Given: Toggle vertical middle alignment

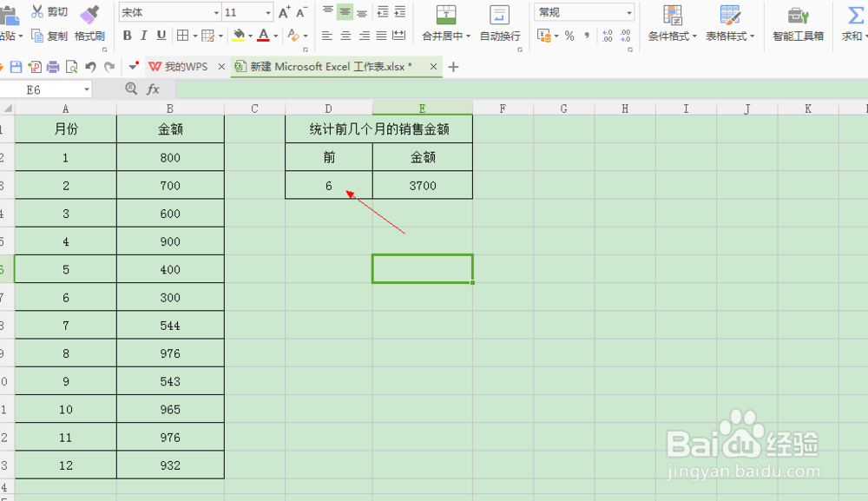Looking at the screenshot, I should [x=345, y=11].
